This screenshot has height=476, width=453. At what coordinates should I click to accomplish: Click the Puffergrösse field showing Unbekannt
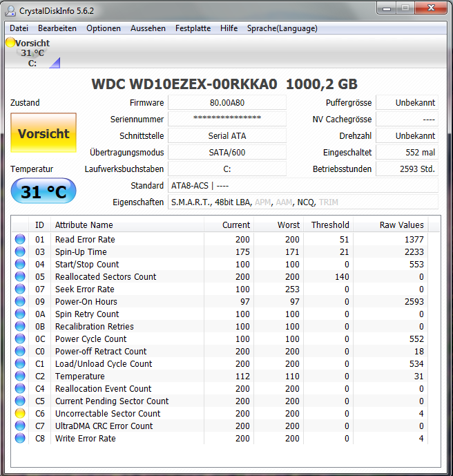pyautogui.click(x=407, y=103)
